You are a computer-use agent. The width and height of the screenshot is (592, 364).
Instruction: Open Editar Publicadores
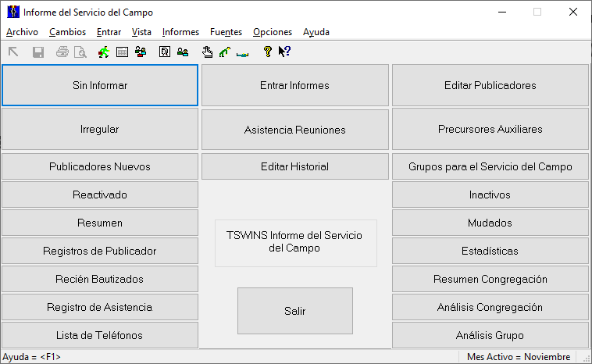[x=490, y=85]
